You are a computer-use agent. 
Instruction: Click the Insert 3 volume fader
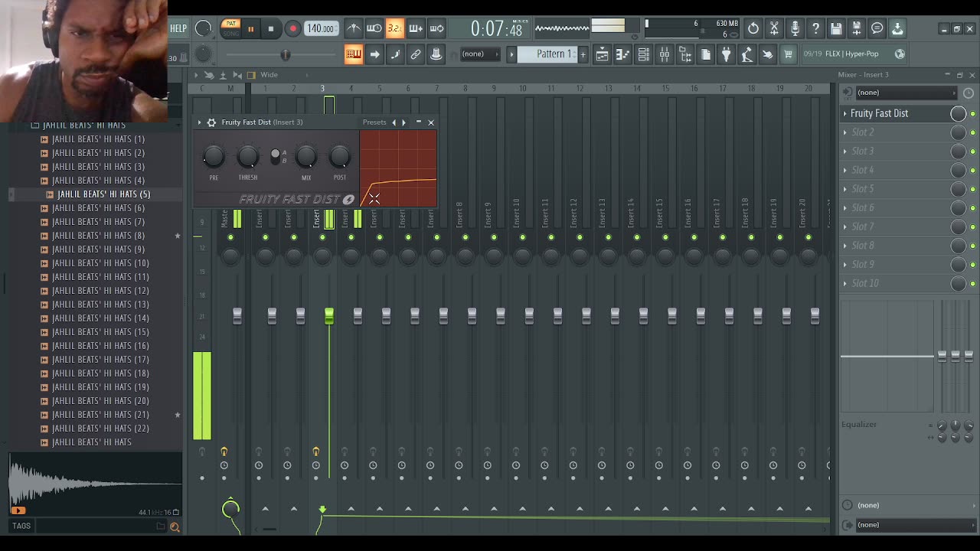click(x=329, y=315)
